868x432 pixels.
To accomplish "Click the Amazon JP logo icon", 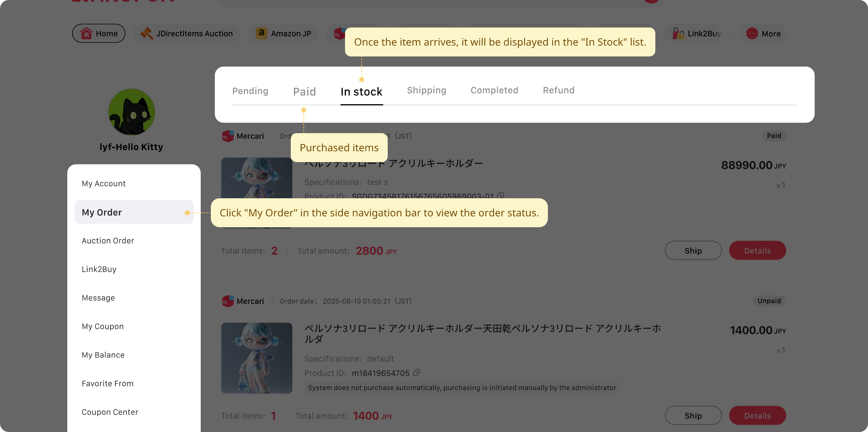I will (261, 34).
